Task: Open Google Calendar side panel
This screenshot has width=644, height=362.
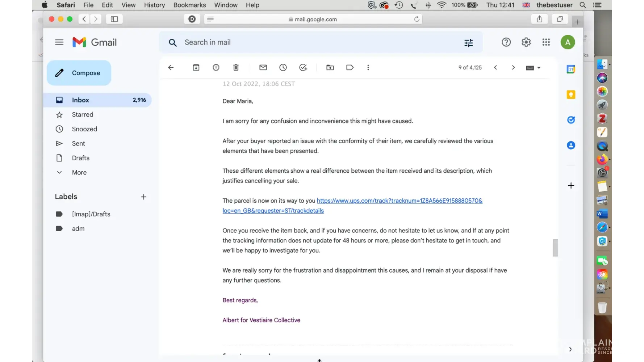Action: 571,69
